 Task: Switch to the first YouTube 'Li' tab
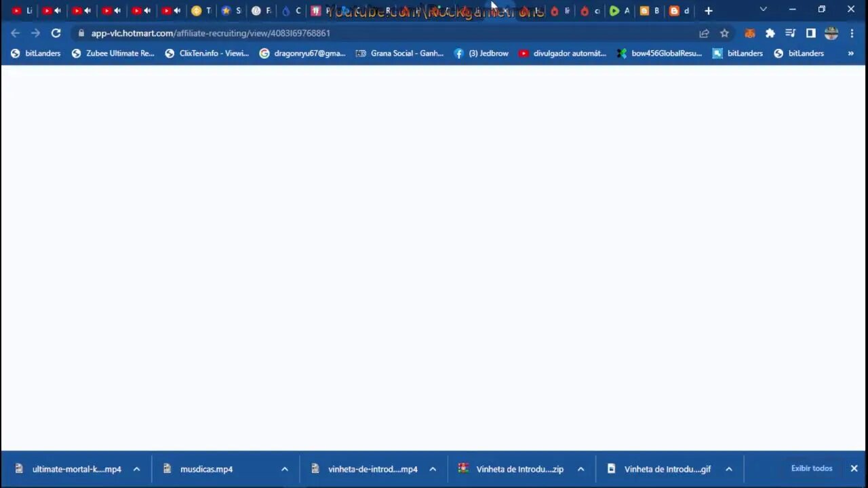pos(22,11)
